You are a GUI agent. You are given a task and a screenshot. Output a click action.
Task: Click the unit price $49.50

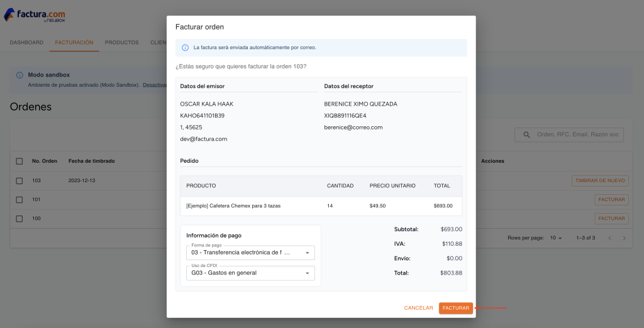coord(377,206)
